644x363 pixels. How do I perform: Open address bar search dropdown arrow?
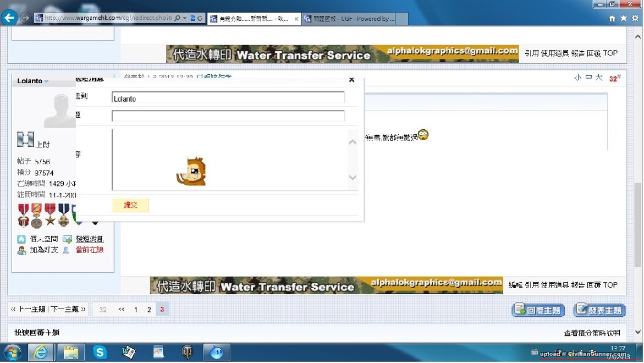(185, 18)
